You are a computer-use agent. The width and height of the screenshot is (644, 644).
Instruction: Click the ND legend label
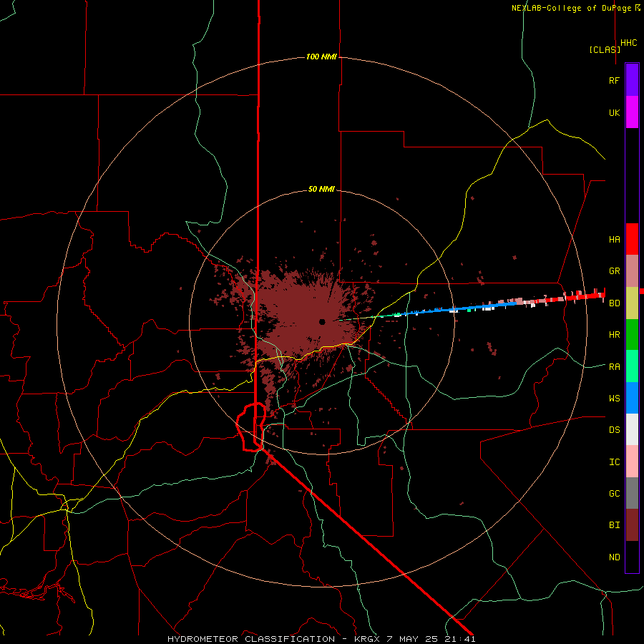pyautogui.click(x=615, y=557)
